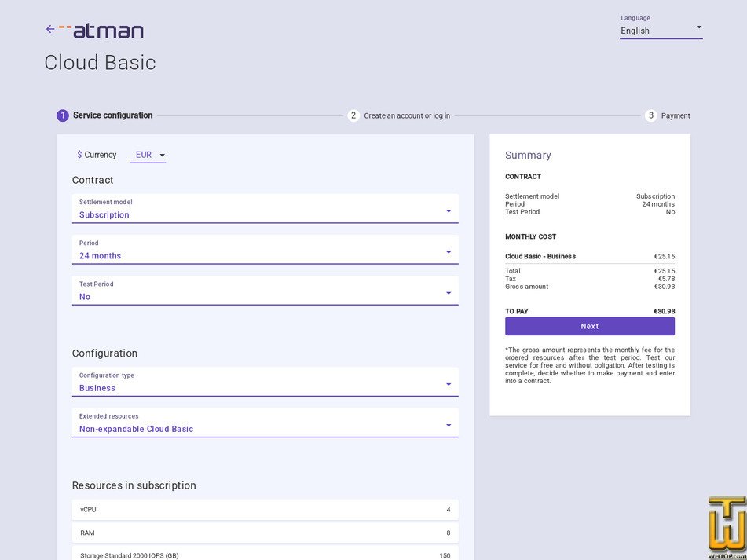The height and width of the screenshot is (560, 747).
Task: Click the vCPU resource row
Action: click(265, 510)
